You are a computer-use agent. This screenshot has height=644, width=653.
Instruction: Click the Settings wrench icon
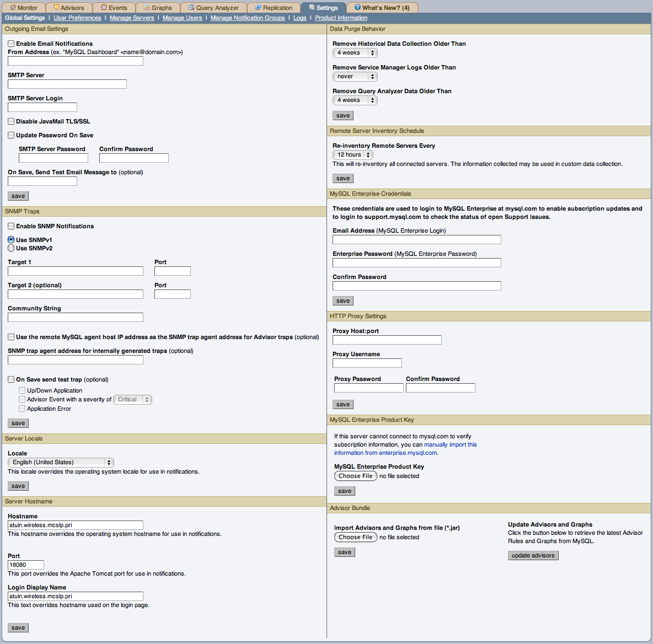tap(311, 7)
